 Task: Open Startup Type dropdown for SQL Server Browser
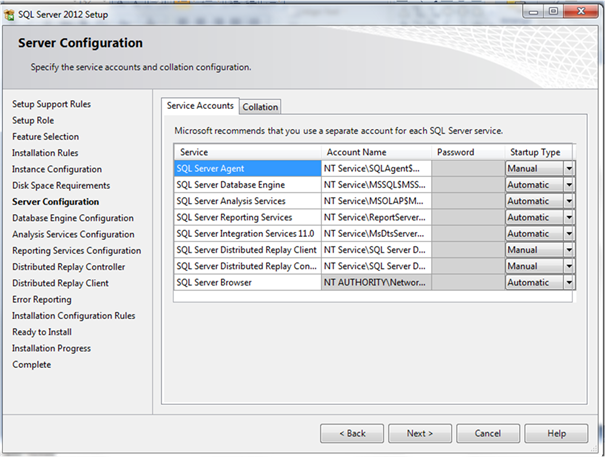click(x=569, y=282)
